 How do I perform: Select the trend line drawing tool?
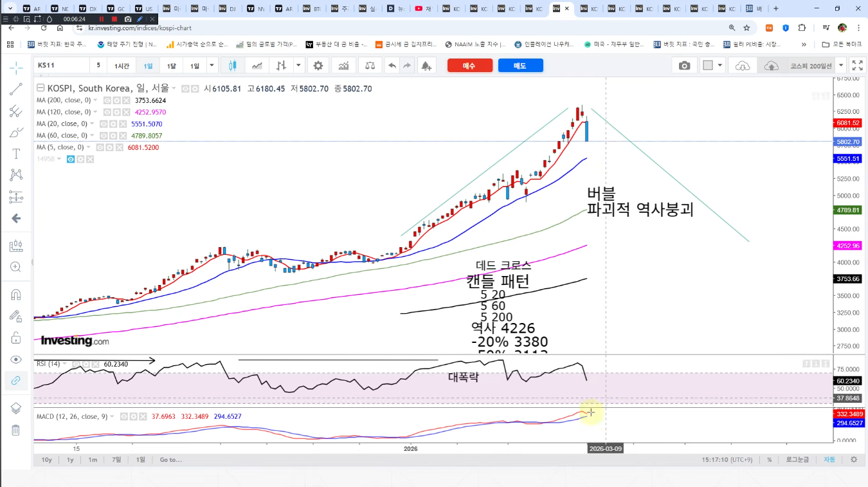tap(16, 89)
